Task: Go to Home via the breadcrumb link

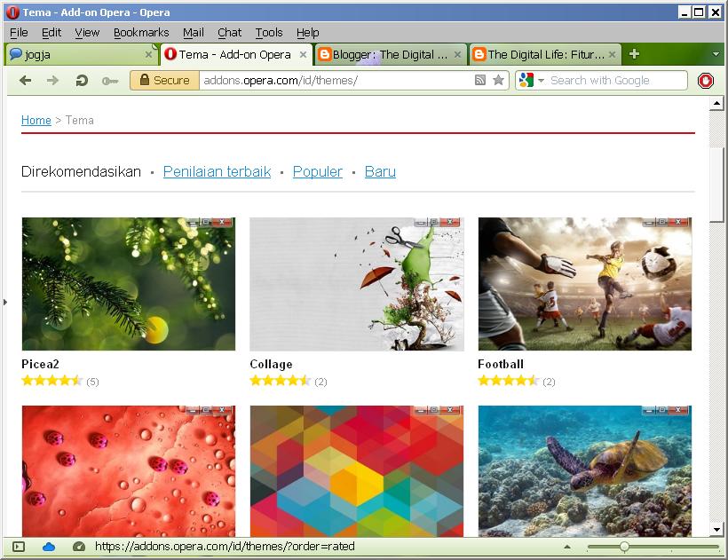Action: click(36, 120)
